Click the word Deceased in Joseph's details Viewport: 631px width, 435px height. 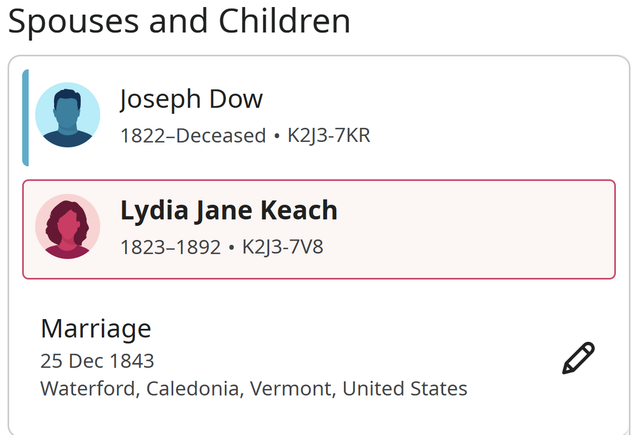(221, 136)
